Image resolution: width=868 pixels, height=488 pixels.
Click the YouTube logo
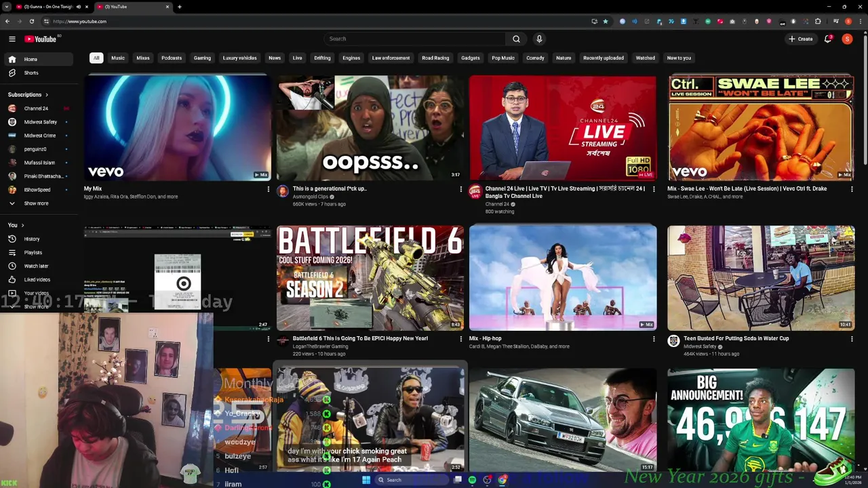click(x=41, y=39)
